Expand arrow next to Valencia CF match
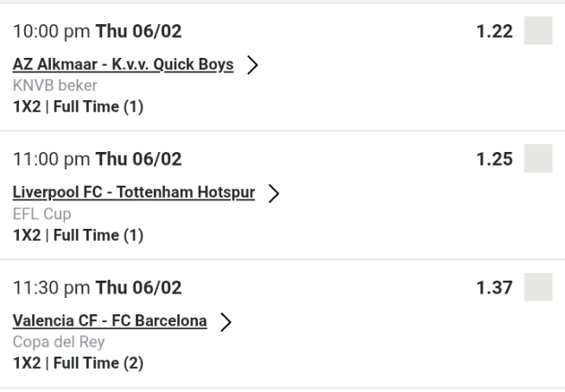Viewport: 565px width, 392px height. tap(227, 322)
